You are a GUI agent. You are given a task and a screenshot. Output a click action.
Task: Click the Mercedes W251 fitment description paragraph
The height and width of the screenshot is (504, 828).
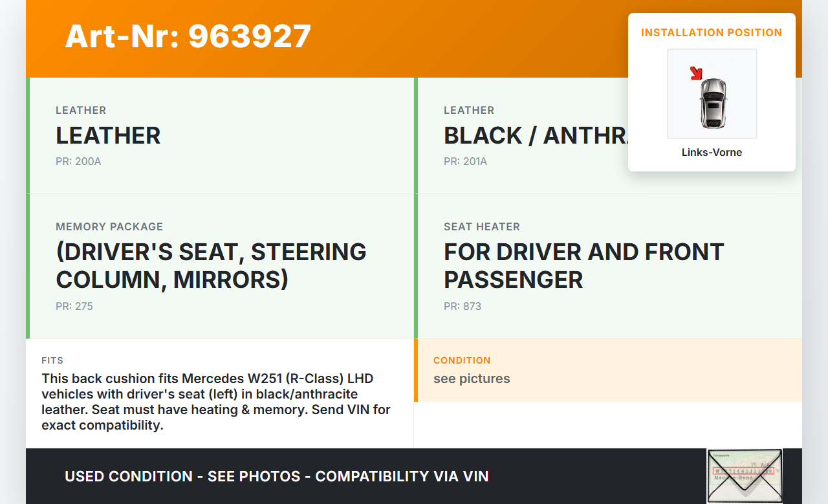coord(216,402)
